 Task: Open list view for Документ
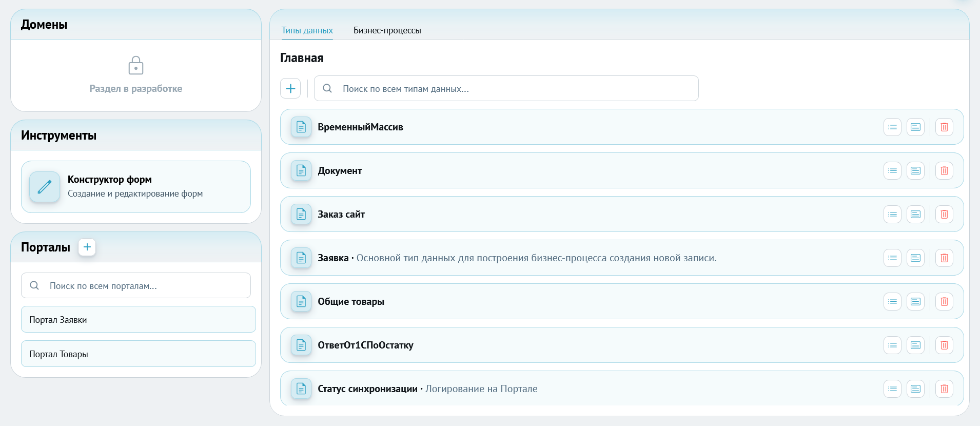click(892, 170)
